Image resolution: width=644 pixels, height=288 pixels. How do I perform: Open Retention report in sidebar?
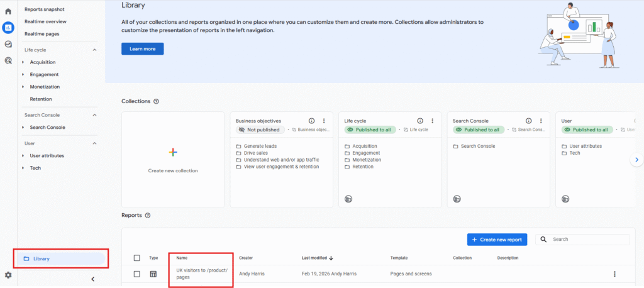pos(41,99)
